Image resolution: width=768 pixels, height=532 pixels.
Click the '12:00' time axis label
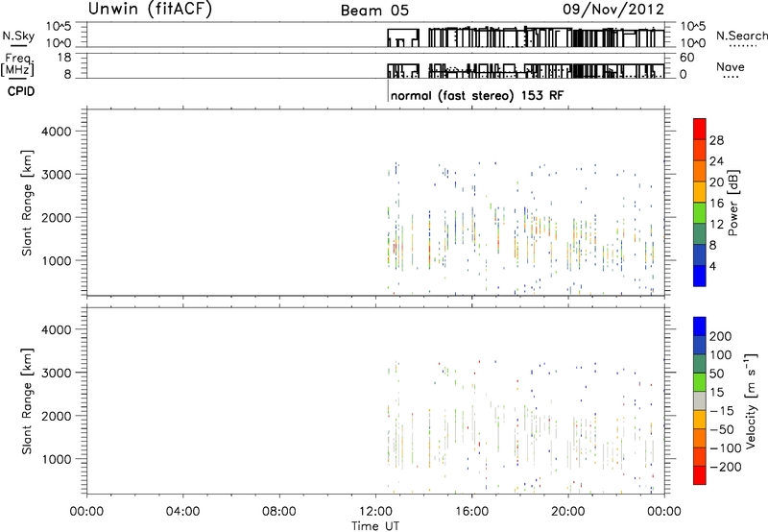pos(375,512)
